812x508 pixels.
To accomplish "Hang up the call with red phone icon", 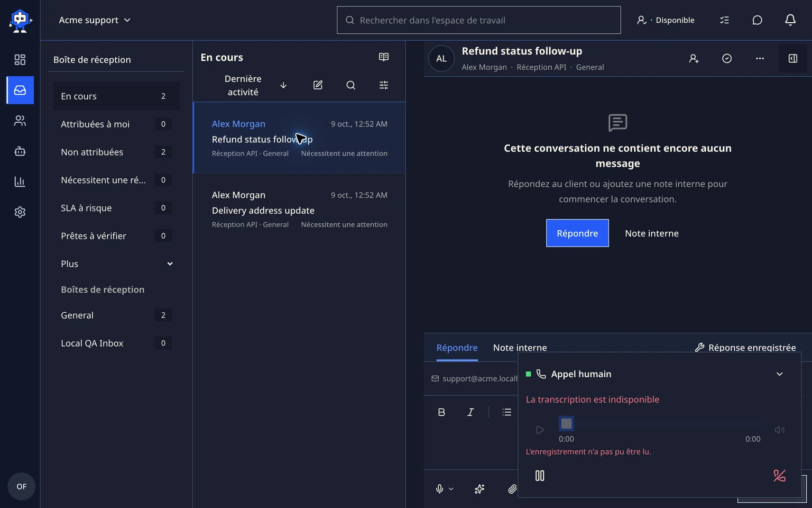I will pos(779,476).
